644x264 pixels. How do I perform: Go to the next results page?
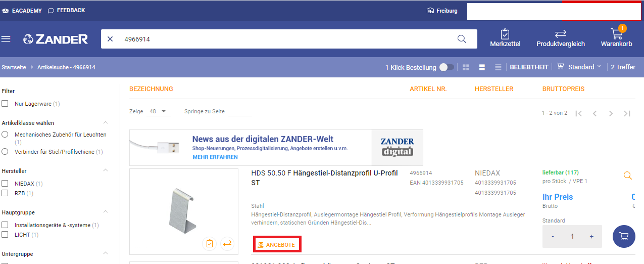point(611,113)
